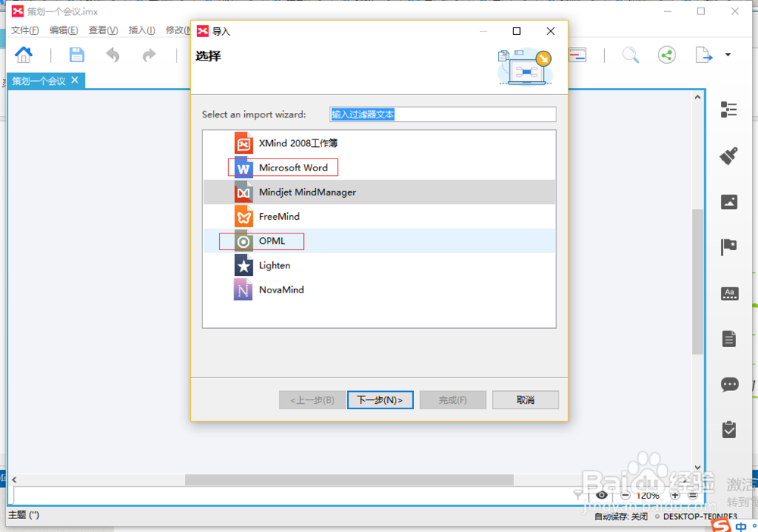Viewport: 758px width, 532px height.
Task: Zoom out with the minus button
Action: (x=625, y=496)
